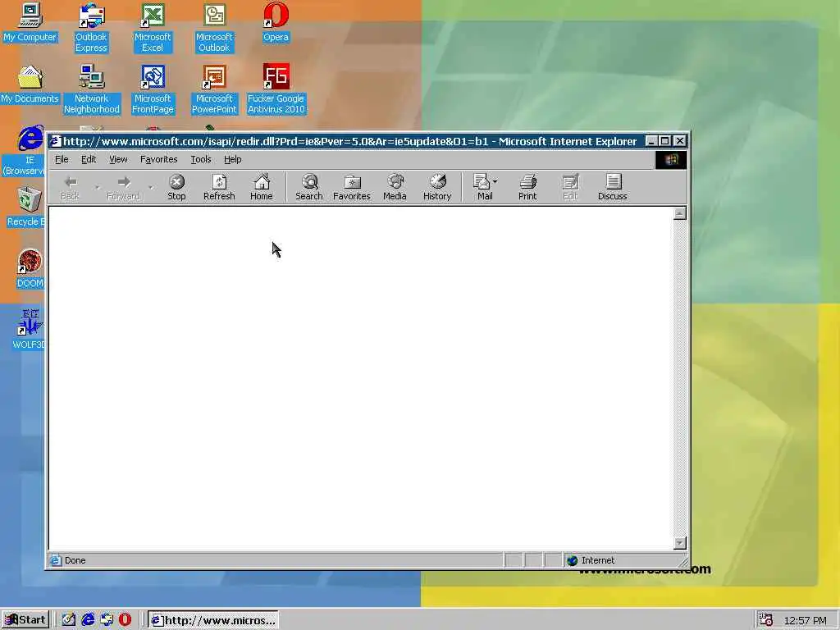This screenshot has height=630, width=840.
Task: Select the Microsoft Excel desktop shortcut
Action: click(153, 28)
